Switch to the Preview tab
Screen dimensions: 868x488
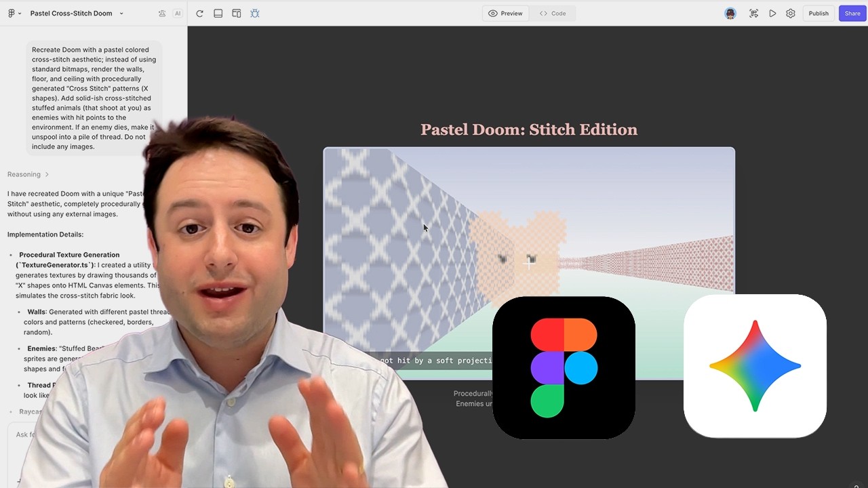coord(506,14)
